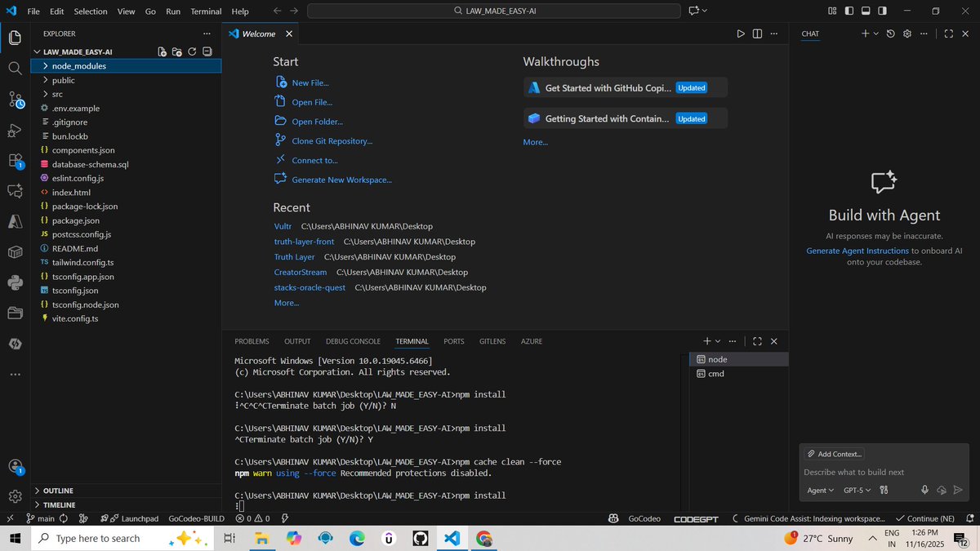The width and height of the screenshot is (980, 551).
Task: Switch to the GITLENS panel tab
Action: [492, 341]
